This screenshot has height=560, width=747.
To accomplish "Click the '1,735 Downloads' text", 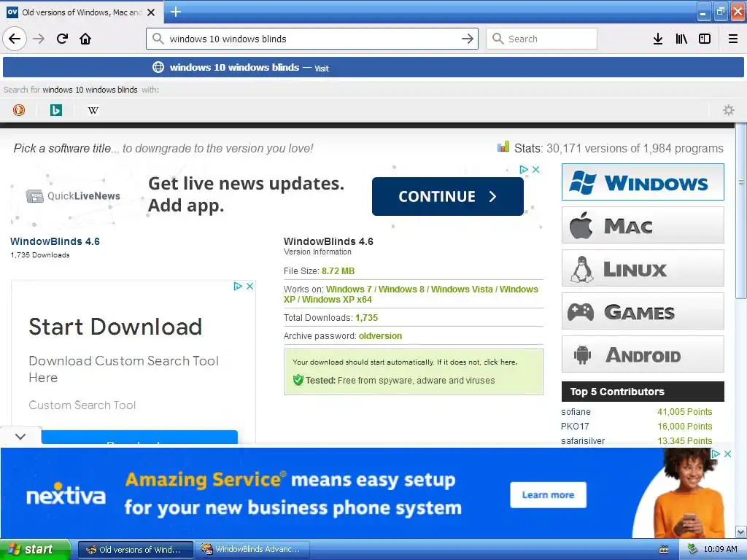I will click(x=40, y=255).
